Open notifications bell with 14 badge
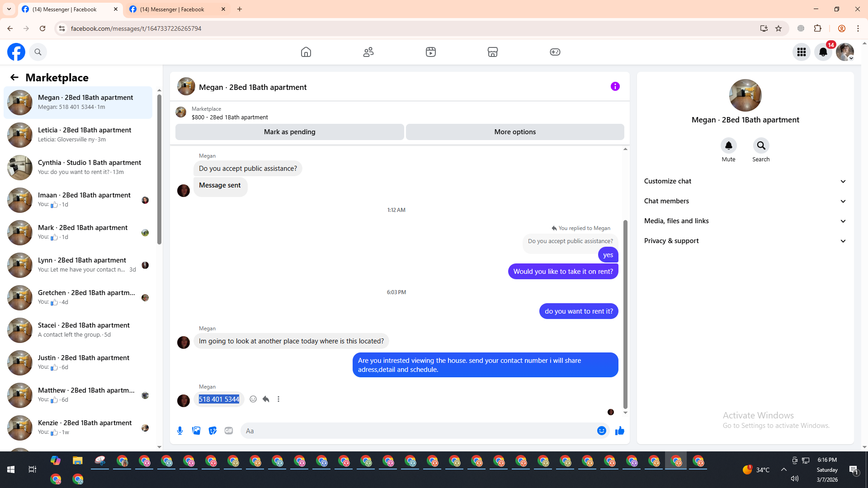868x488 pixels. click(x=823, y=52)
